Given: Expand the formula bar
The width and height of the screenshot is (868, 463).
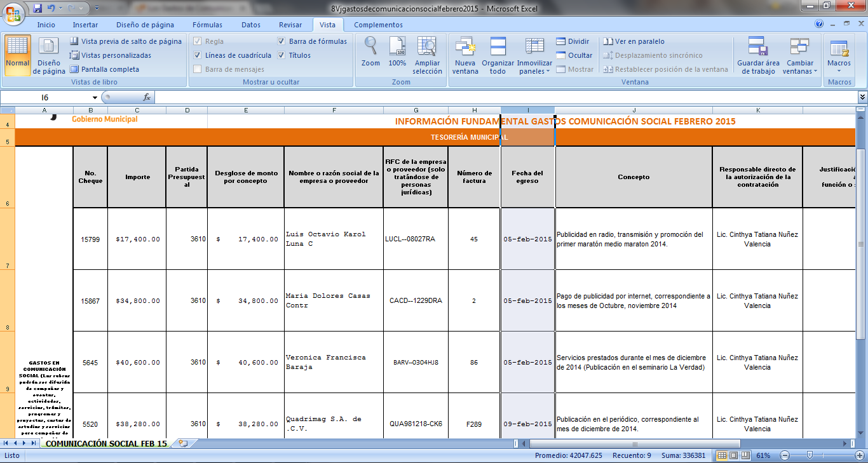Looking at the screenshot, I should point(862,97).
